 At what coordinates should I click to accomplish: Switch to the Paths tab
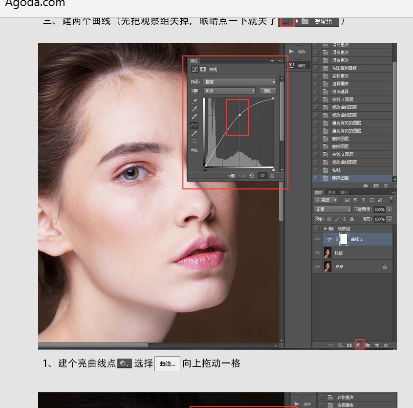pos(344,192)
